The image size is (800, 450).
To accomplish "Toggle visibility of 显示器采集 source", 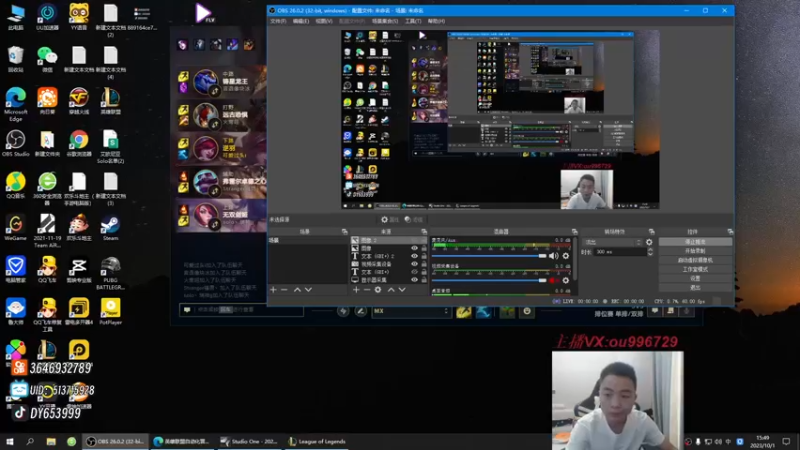I will click(414, 280).
